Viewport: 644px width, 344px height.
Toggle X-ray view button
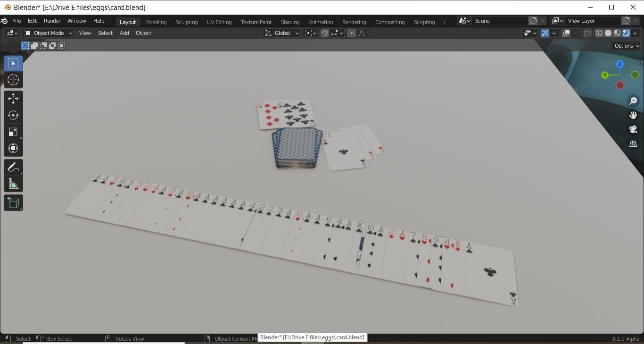[587, 33]
